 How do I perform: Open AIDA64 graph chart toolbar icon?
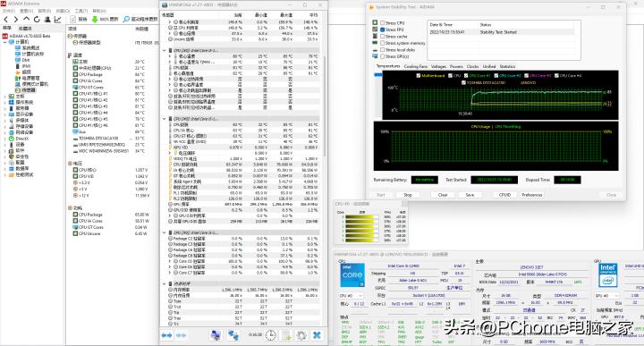coord(58,20)
